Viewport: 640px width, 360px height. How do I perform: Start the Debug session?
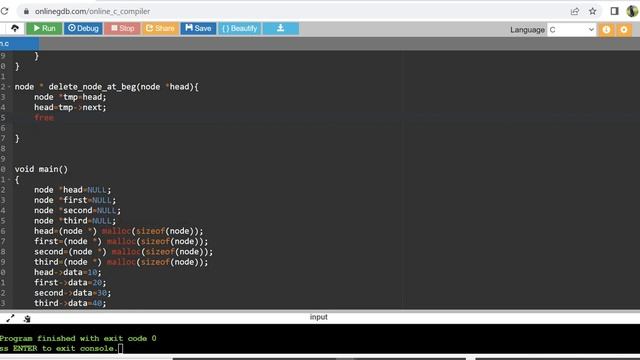(83, 28)
